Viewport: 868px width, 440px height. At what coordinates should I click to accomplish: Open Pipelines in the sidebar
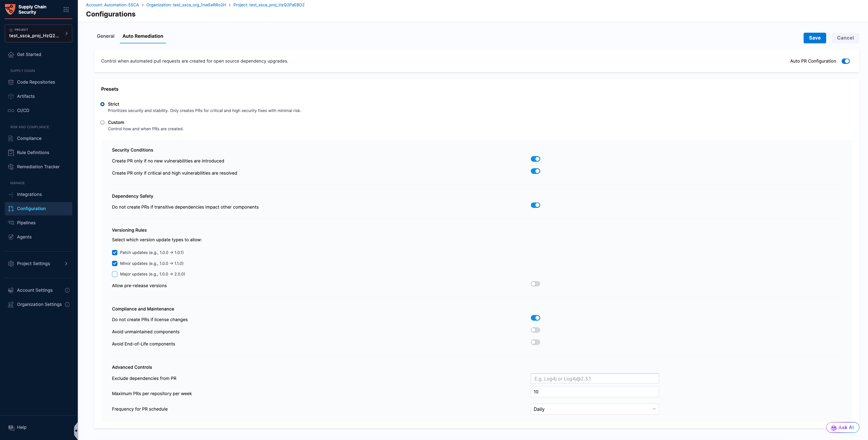click(26, 223)
